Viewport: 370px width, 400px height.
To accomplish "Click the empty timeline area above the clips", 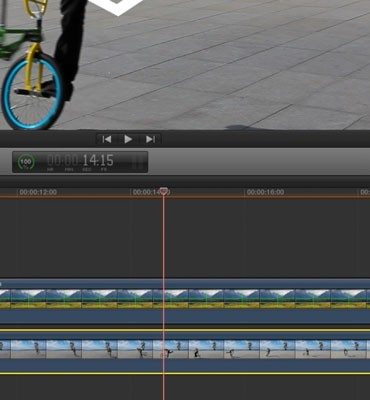I will (x=185, y=237).
